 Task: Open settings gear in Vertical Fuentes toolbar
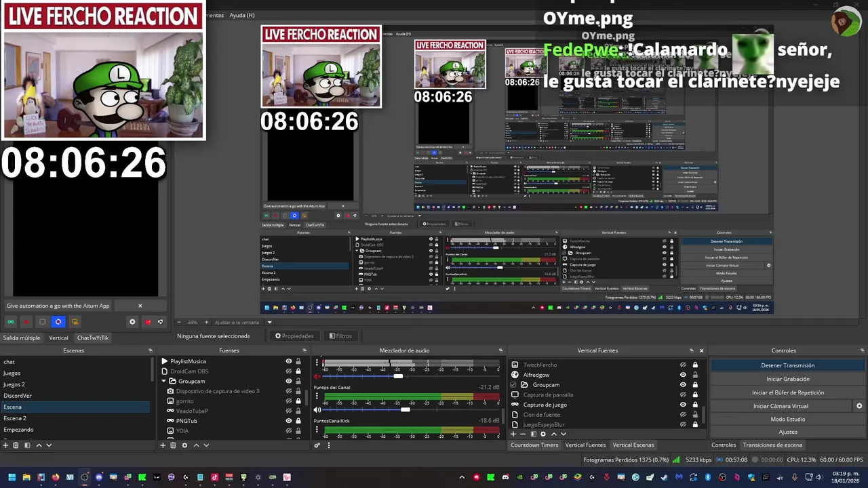coord(542,434)
